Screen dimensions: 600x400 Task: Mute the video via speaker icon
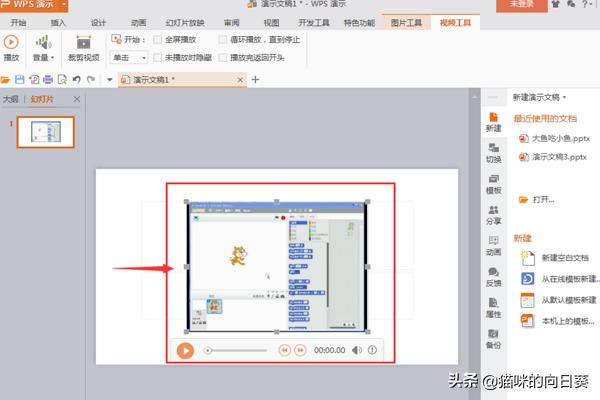click(x=357, y=350)
